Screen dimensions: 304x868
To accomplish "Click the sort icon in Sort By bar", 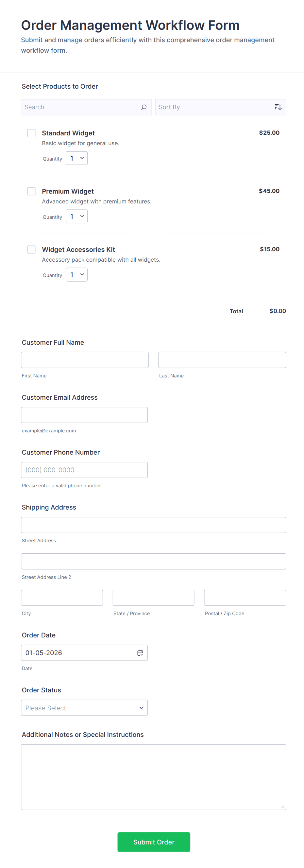I will [278, 107].
